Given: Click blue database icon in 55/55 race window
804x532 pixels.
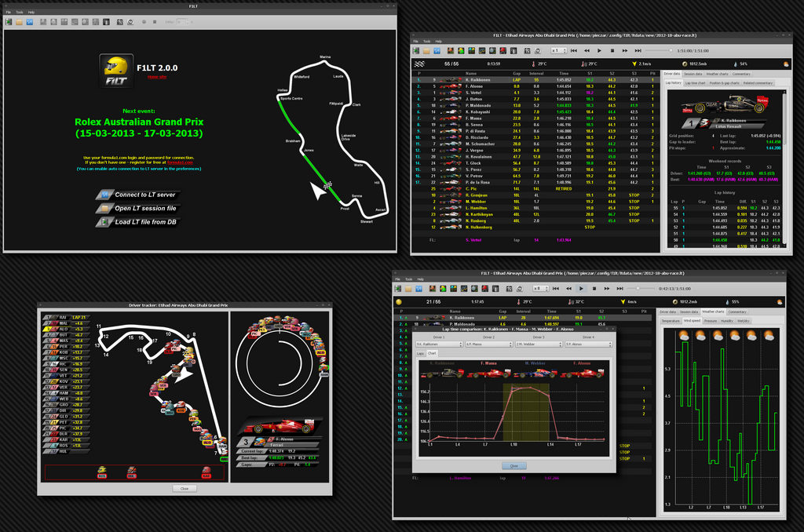Looking at the screenshot, I should (437, 51).
